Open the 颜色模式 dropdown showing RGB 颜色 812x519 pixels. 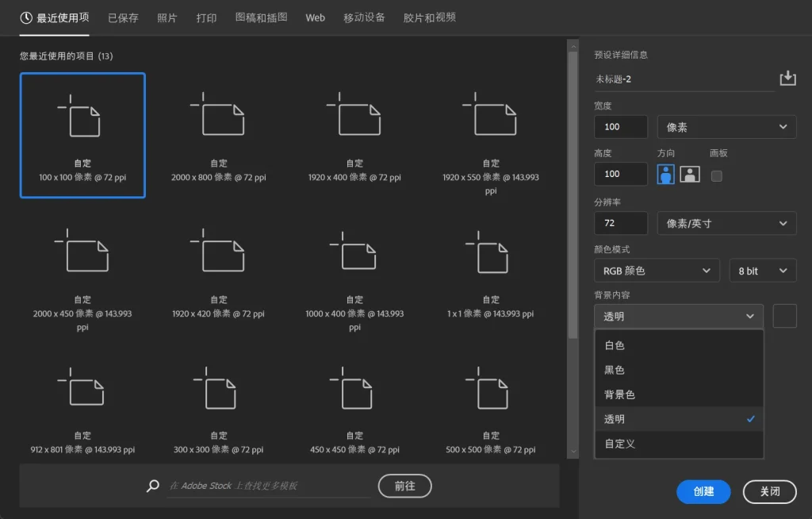(x=657, y=270)
